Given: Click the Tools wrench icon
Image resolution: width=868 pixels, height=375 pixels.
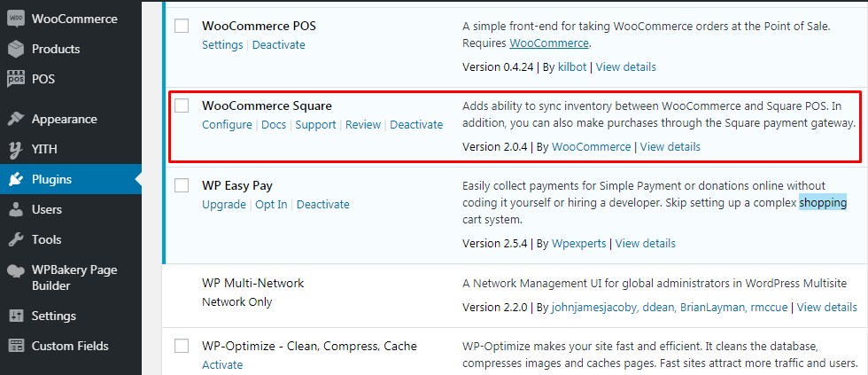Looking at the screenshot, I should click(16, 239).
